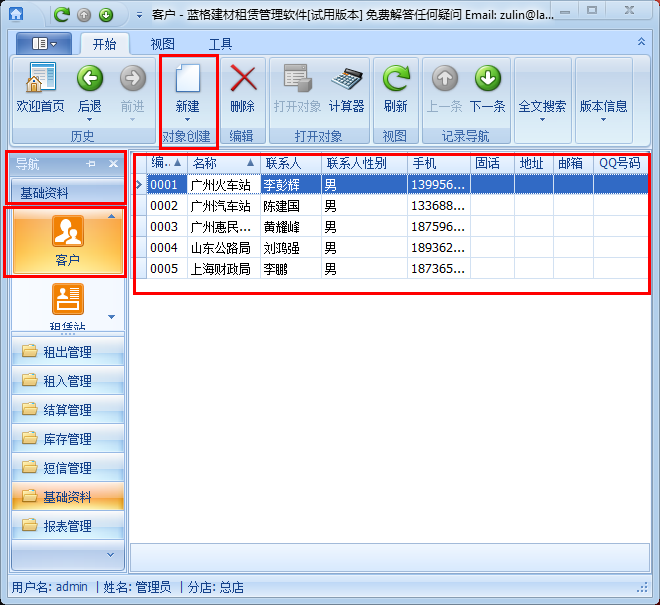
Task: Click the 新建 new document icon
Action: [x=187, y=80]
